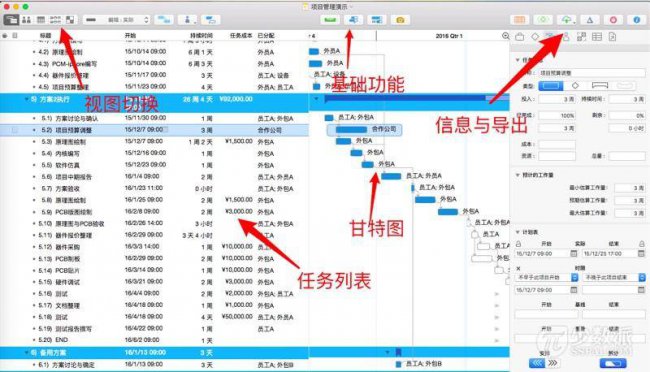Click the split task toolbar icon

click(211, 19)
